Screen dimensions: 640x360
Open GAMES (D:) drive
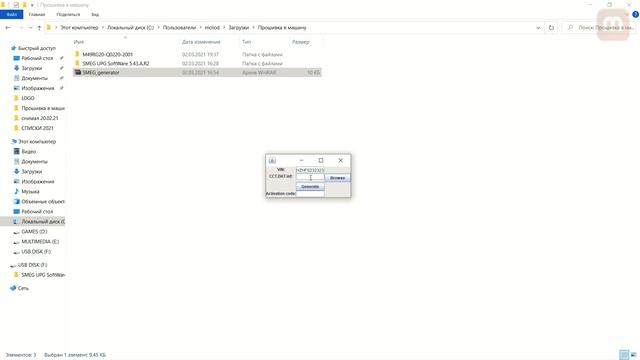tap(34, 231)
